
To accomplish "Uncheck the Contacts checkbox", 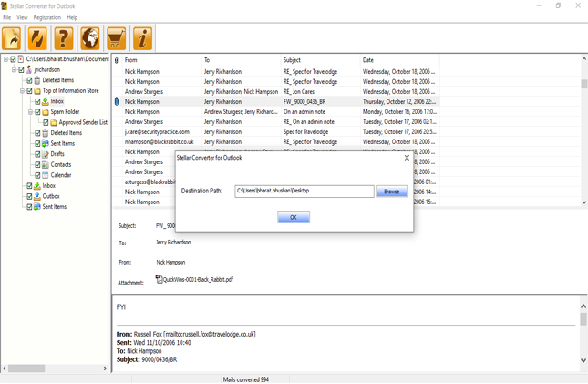I will click(x=37, y=164).
